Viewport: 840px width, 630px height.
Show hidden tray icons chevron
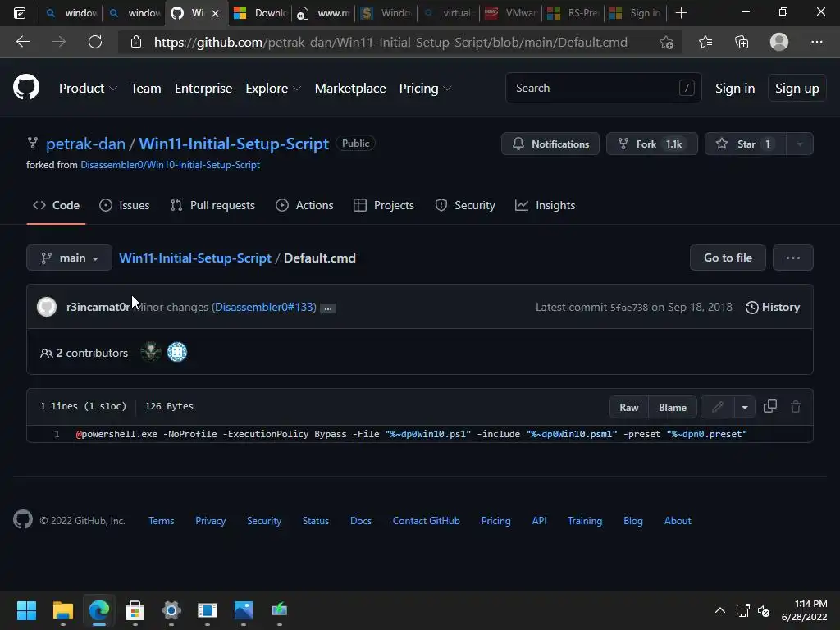tap(720, 610)
